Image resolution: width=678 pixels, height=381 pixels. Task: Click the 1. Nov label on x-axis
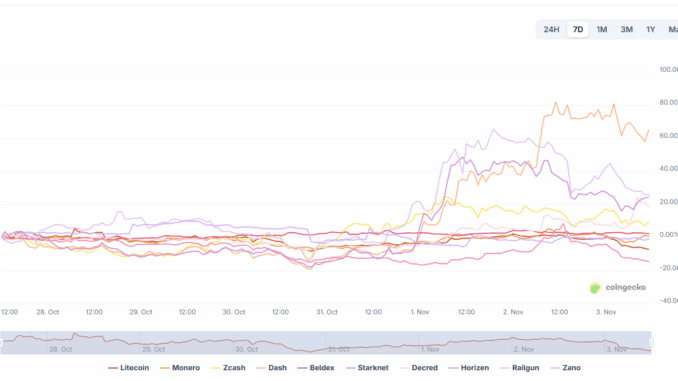point(420,312)
